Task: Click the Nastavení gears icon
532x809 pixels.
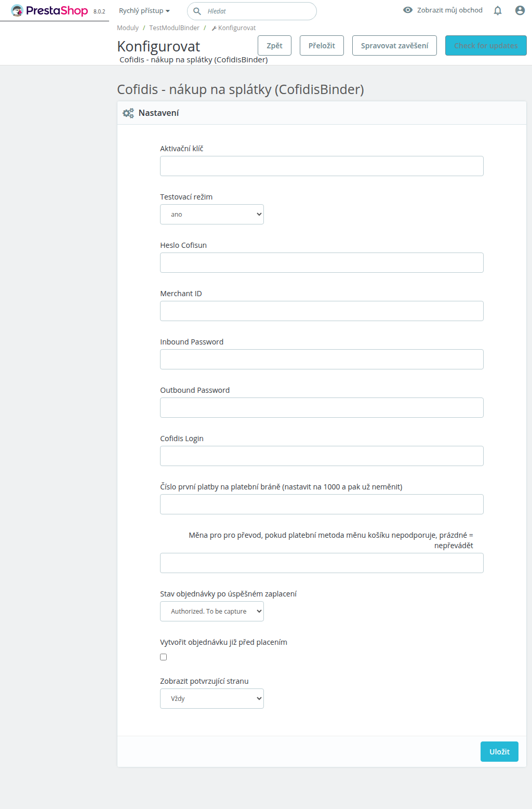Action: [x=128, y=113]
